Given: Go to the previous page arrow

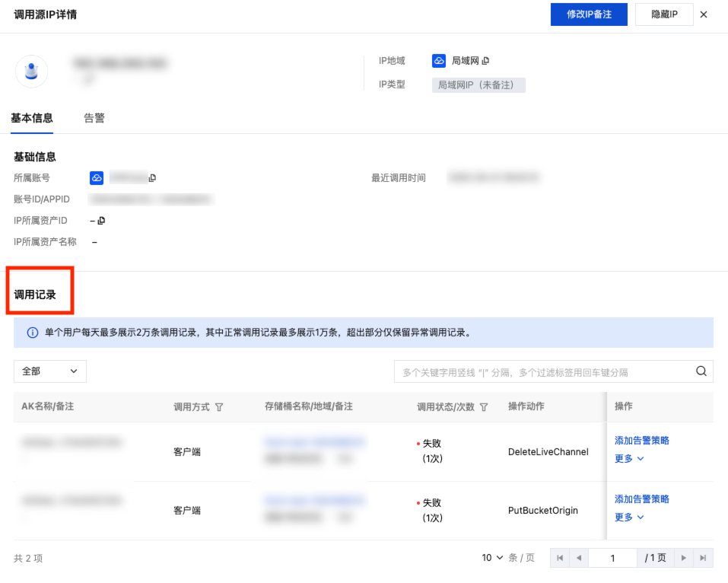Looking at the screenshot, I should [578, 558].
